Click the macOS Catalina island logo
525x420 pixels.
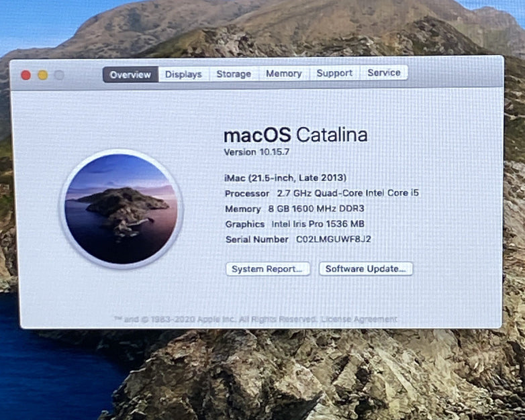121,209
